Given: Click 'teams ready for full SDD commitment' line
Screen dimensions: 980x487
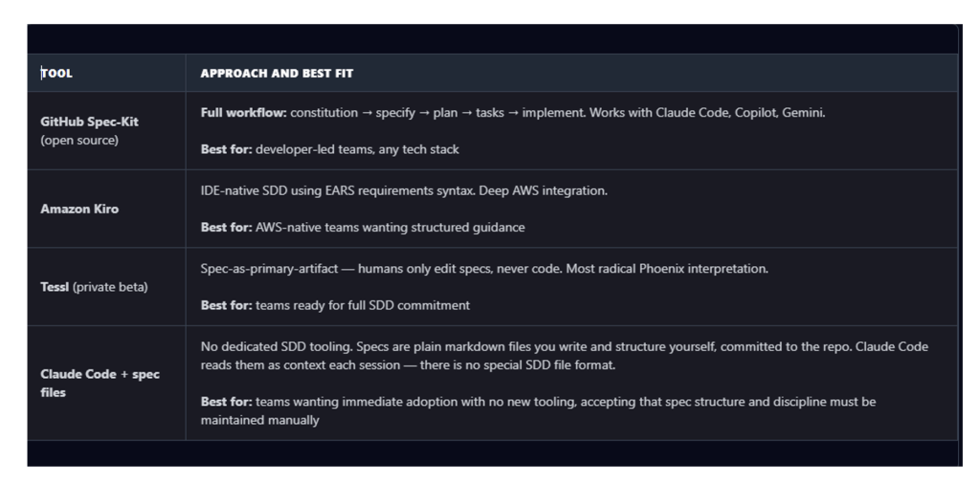Looking at the screenshot, I should coord(363,305).
